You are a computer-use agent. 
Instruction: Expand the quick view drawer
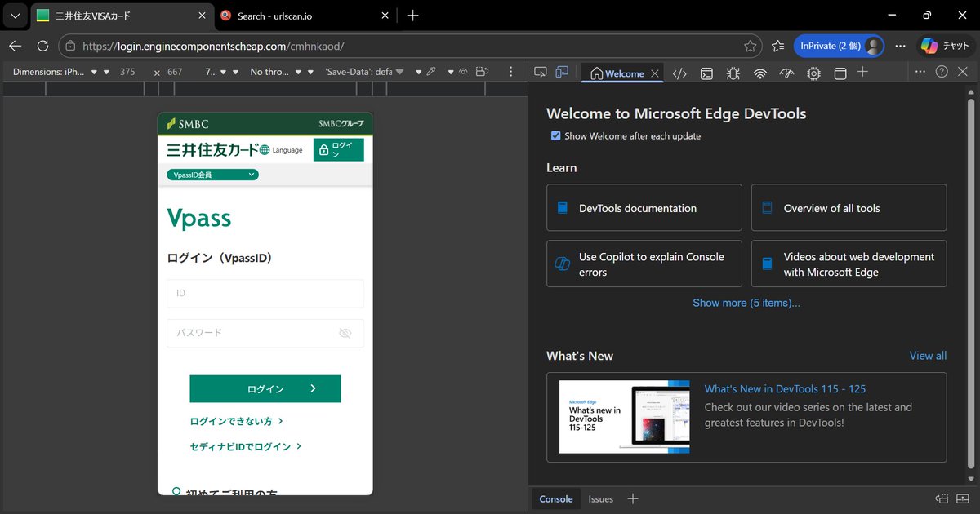963,498
